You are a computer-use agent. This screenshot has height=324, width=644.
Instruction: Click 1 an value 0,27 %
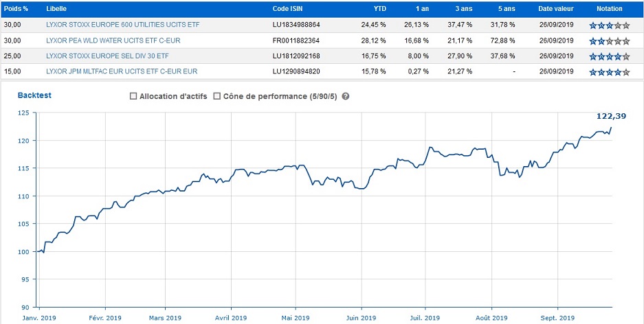tap(418, 71)
